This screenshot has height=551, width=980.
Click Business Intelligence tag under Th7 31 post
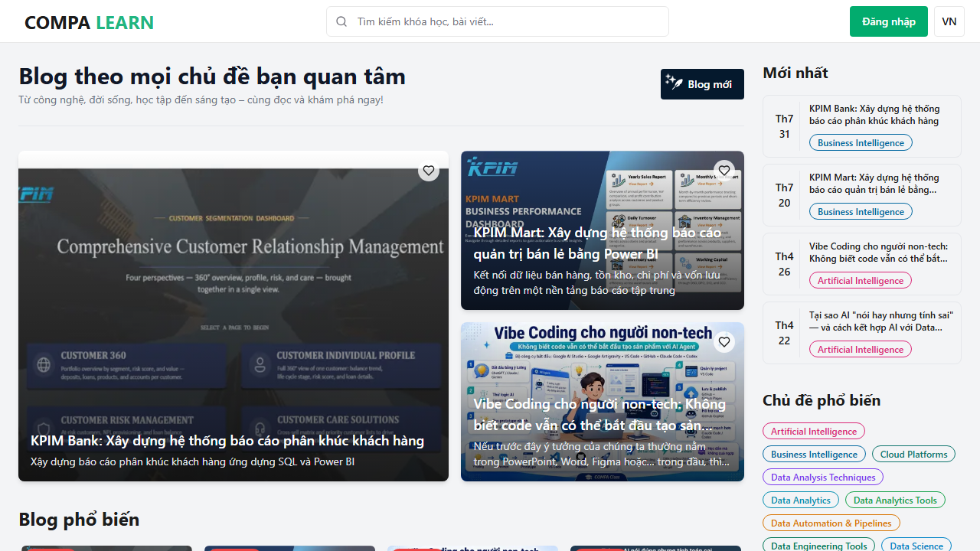pos(861,143)
